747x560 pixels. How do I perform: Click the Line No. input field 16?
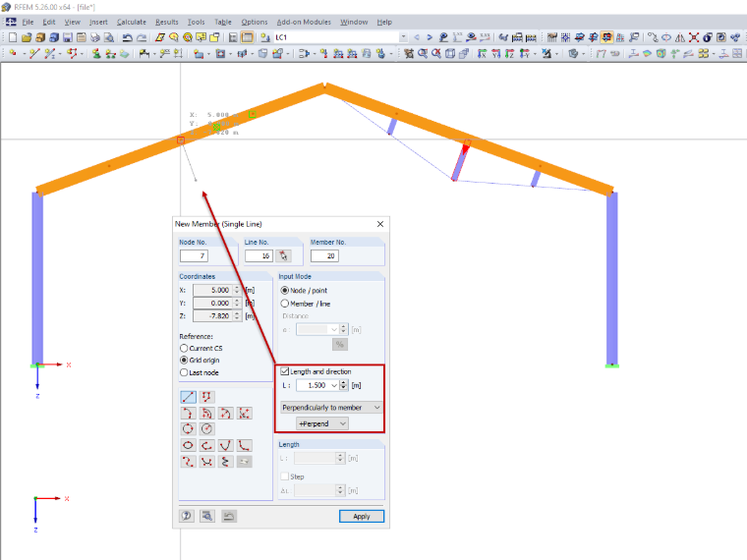(259, 255)
